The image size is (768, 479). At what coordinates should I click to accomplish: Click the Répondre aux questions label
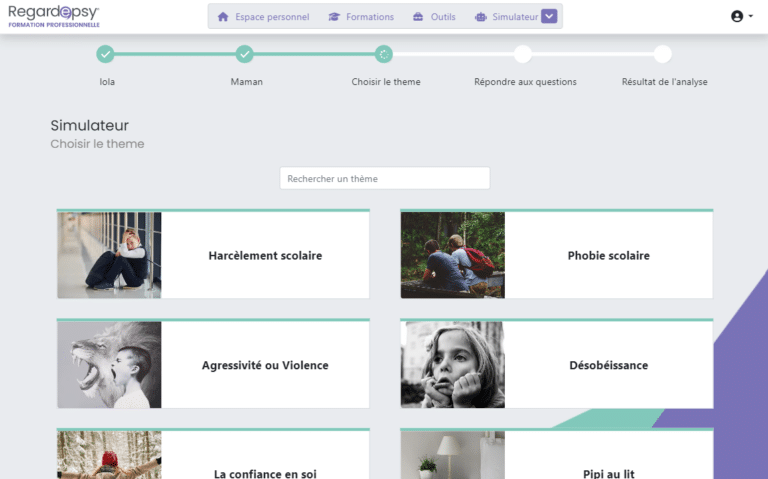pos(525,82)
